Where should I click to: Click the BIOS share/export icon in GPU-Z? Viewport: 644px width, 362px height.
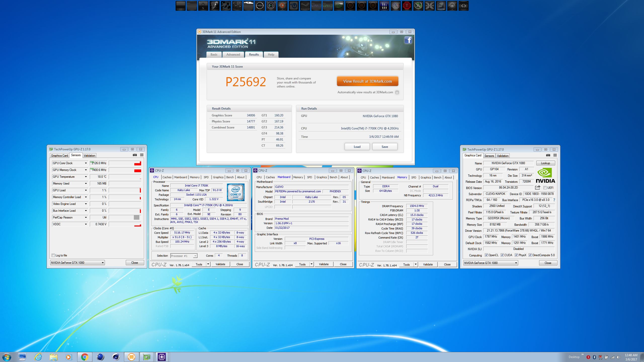(x=538, y=188)
